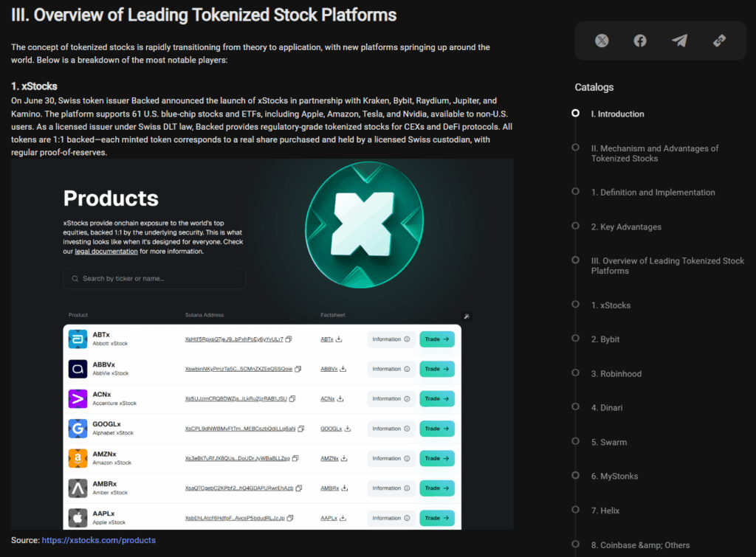Go to II. Mechanism and Advantages section
Image resolution: width=756 pixels, height=557 pixels.
tap(655, 153)
